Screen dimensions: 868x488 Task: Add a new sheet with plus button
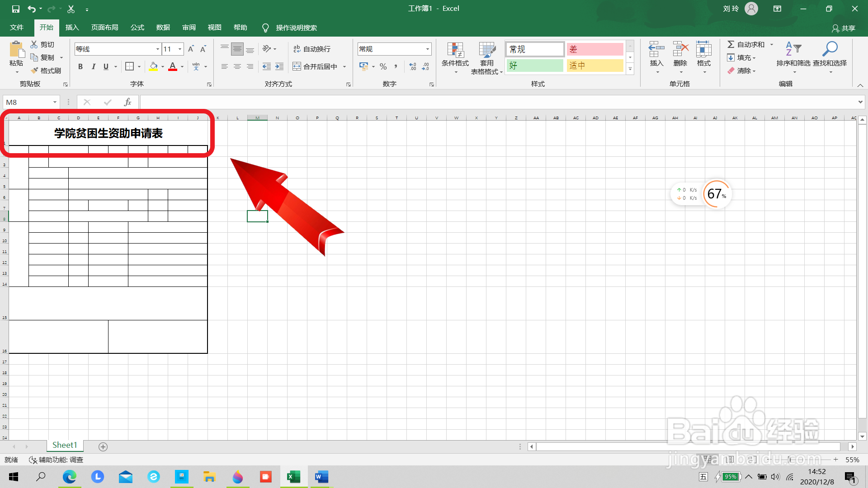(103, 446)
